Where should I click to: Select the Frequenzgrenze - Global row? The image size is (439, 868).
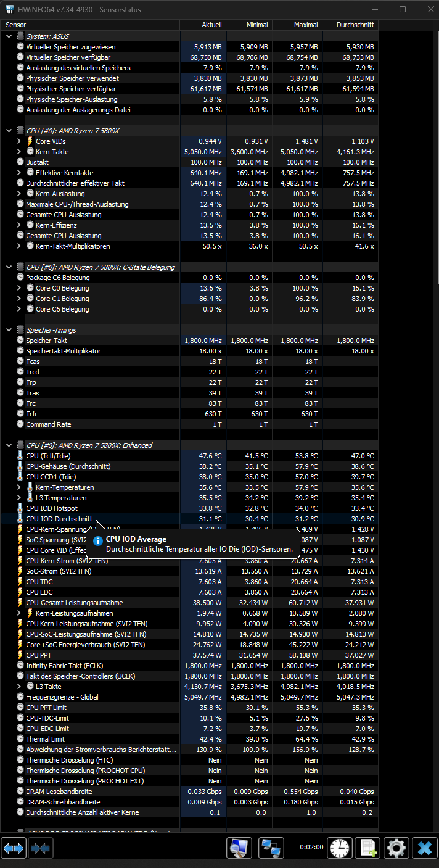pyautogui.click(x=189, y=697)
